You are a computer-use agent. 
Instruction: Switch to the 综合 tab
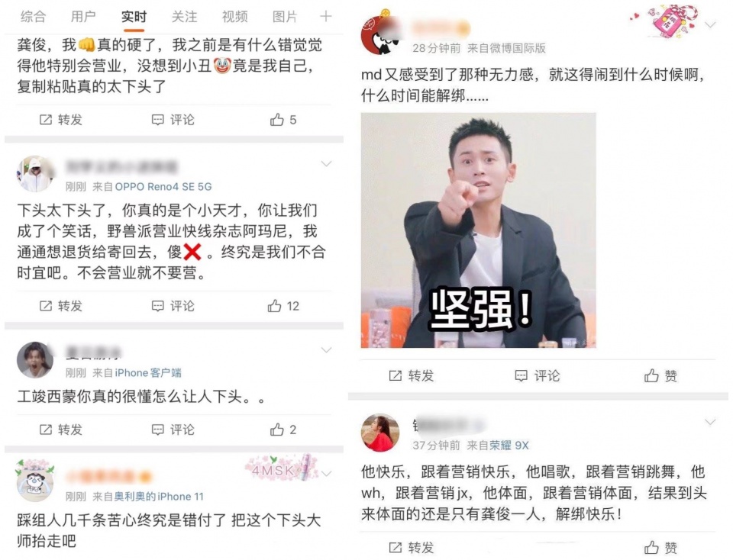tap(33, 17)
